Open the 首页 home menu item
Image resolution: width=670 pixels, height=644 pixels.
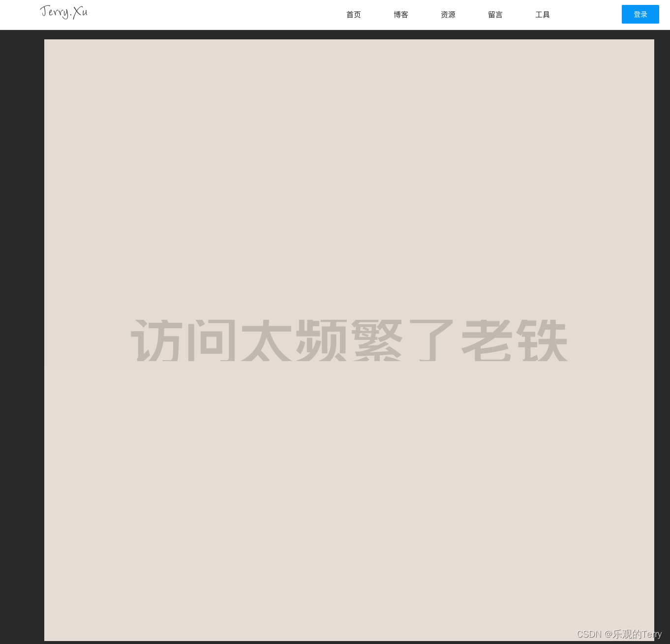tap(354, 15)
